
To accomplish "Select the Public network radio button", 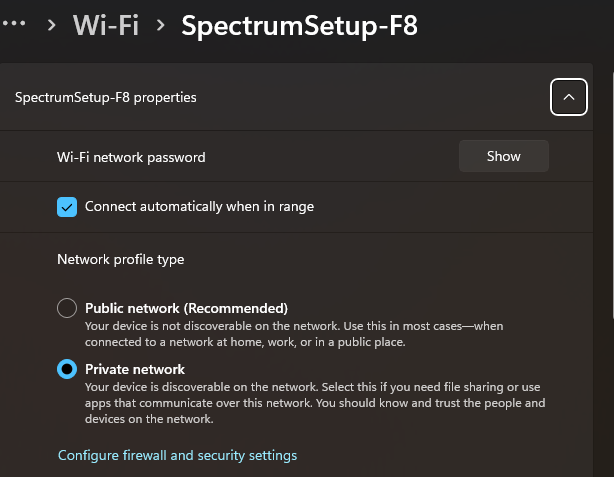I will pos(67,308).
